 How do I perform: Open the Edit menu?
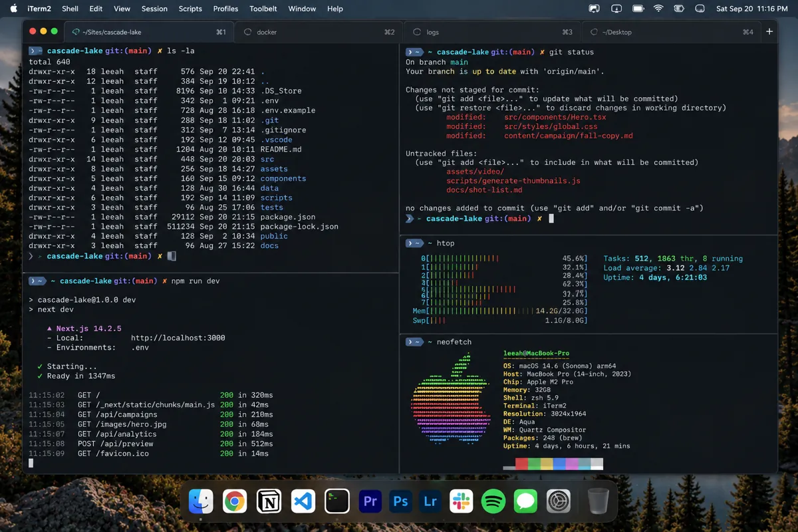96,9
